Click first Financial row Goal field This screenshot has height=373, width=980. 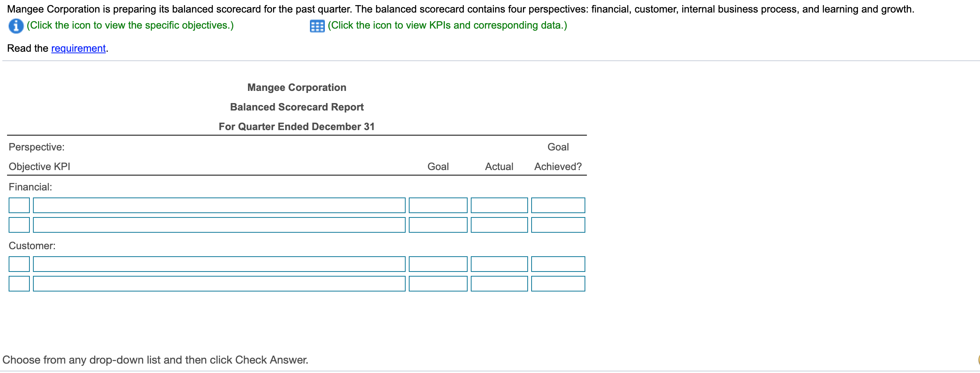tap(438, 205)
